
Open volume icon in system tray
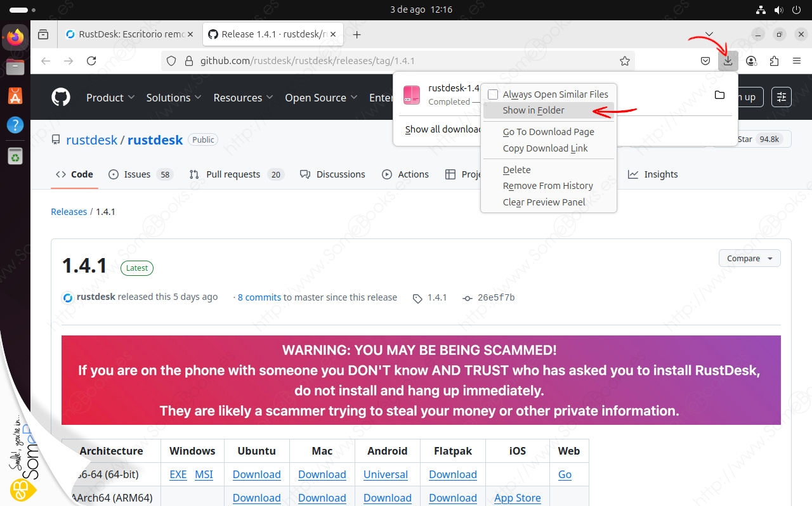(x=778, y=10)
